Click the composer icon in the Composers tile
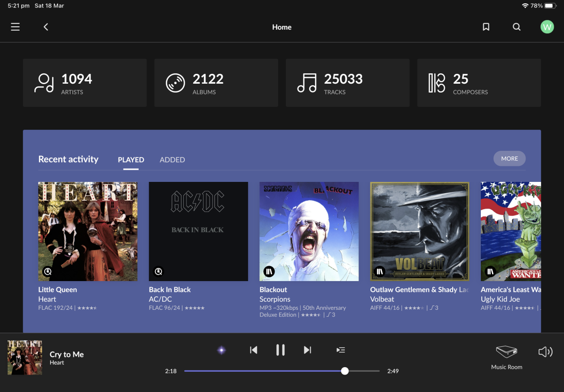The image size is (564, 392). (x=437, y=83)
